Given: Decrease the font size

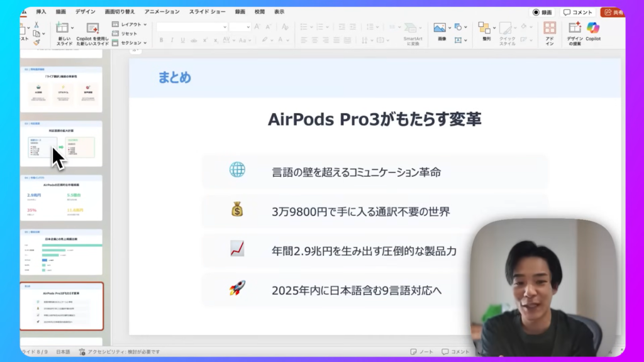Looking at the screenshot, I should click(x=268, y=27).
